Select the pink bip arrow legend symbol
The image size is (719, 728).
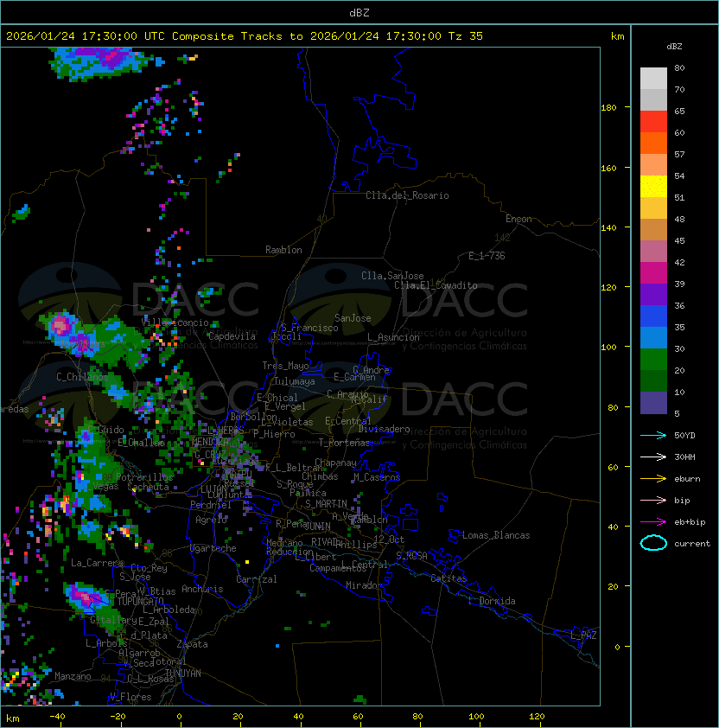click(653, 500)
